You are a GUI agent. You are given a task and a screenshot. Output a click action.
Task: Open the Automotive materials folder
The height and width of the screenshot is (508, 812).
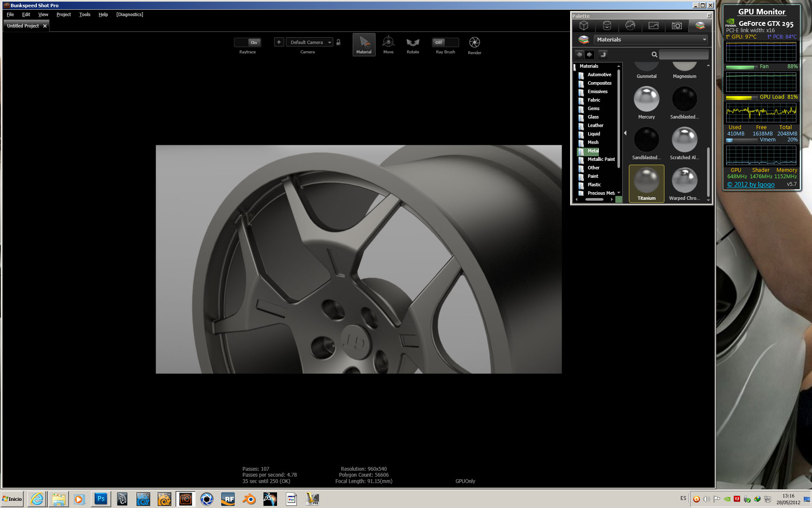click(x=599, y=75)
